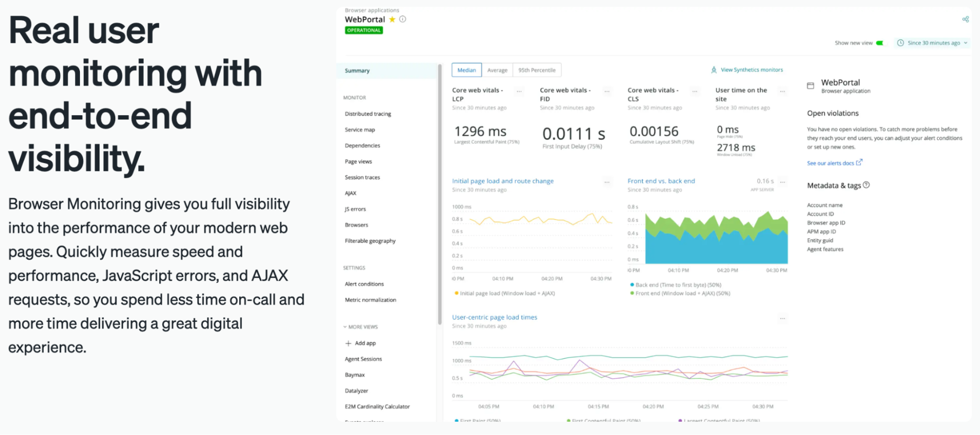
Task: Toggle Front end legend green dot
Action: coord(632,293)
